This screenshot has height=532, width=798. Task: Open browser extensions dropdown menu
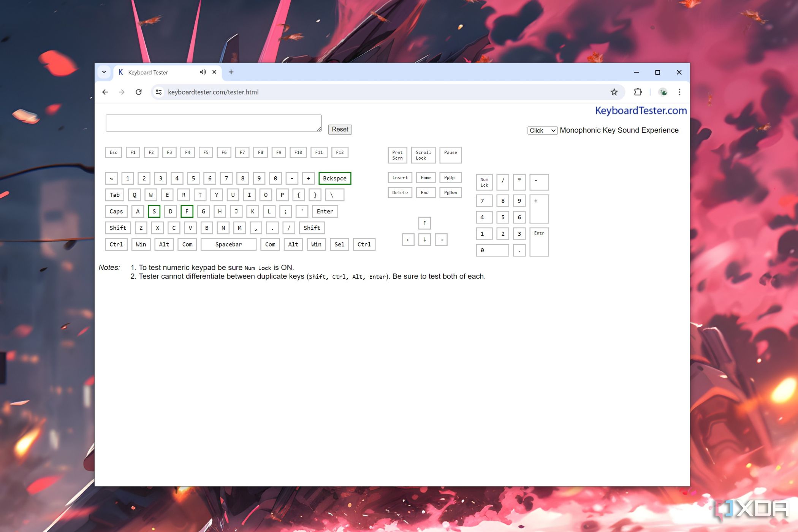pyautogui.click(x=638, y=92)
